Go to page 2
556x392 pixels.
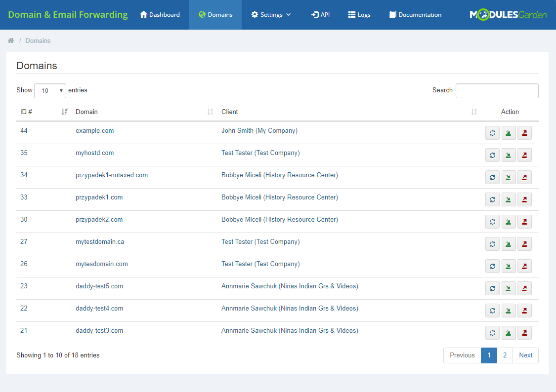tap(505, 355)
